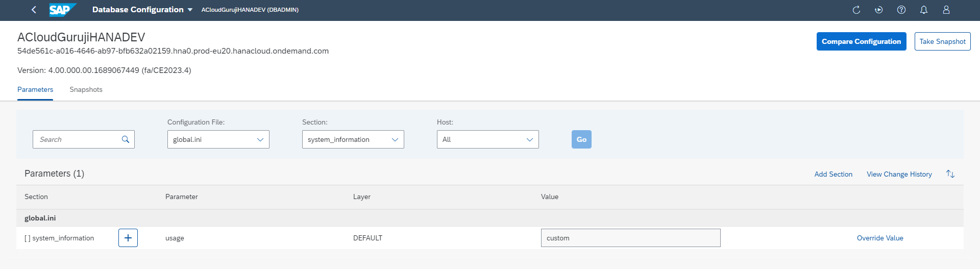Click the Override Value link
Viewport: 980px width, 269px height.
tap(880, 238)
